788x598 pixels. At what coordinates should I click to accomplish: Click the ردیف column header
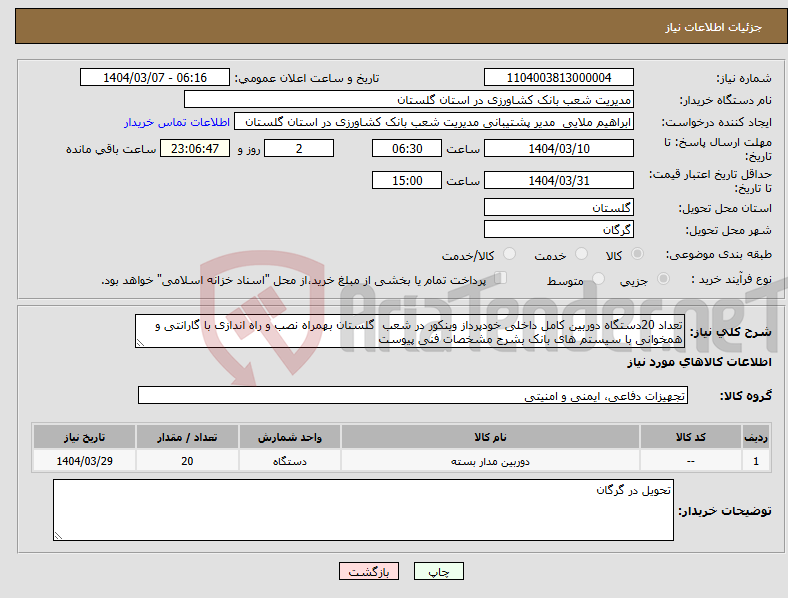tap(756, 437)
